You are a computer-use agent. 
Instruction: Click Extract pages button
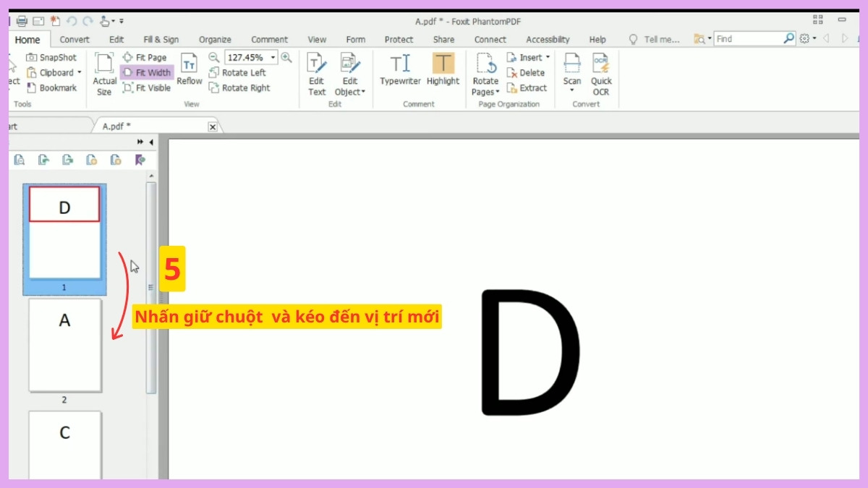tap(527, 87)
